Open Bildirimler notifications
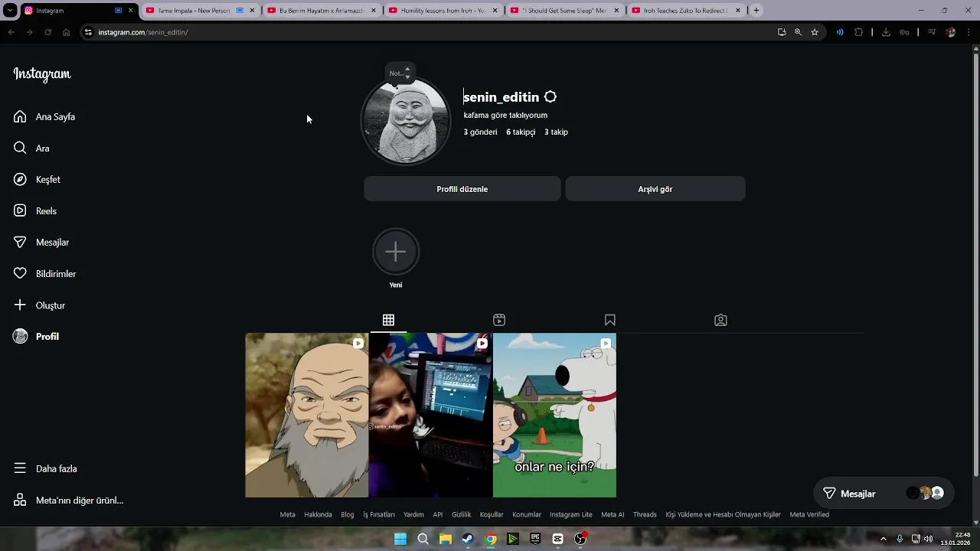Image resolution: width=980 pixels, height=551 pixels. 44,274
